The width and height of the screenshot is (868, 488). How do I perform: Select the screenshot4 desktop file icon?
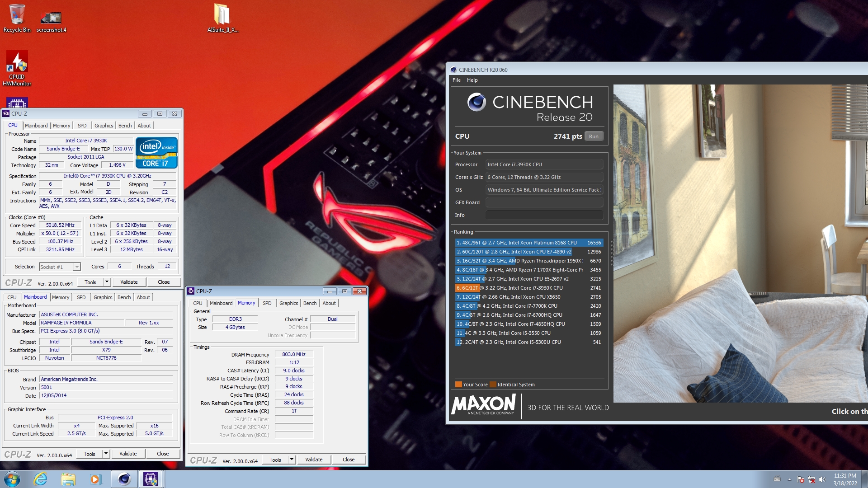coord(51,21)
